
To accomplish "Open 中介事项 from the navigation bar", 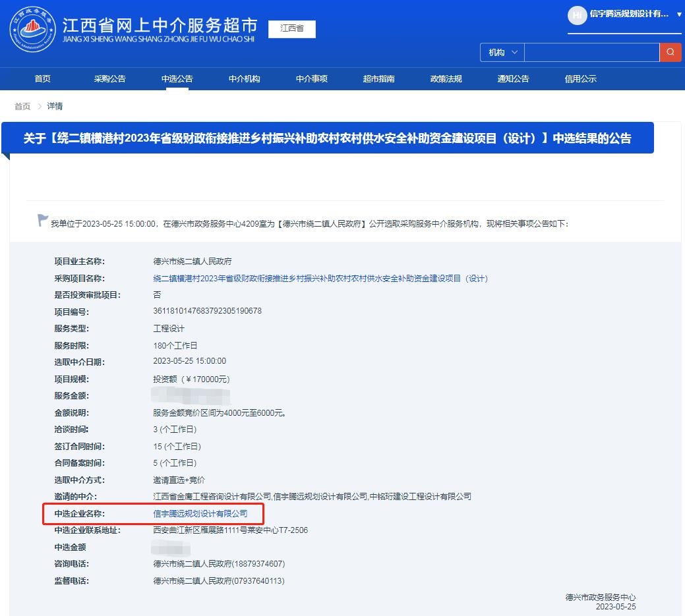I will coord(311,78).
